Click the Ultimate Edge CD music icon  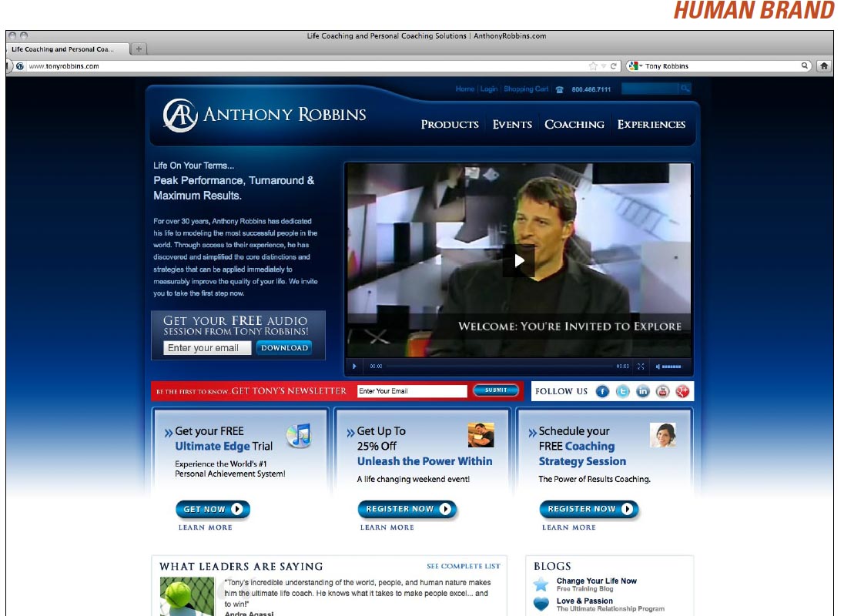[x=299, y=435]
